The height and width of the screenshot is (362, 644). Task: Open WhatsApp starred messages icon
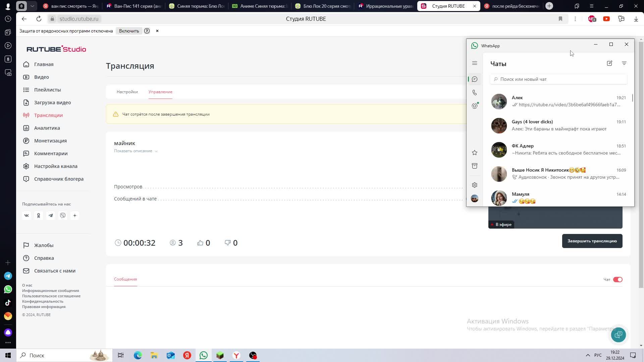pyautogui.click(x=474, y=153)
